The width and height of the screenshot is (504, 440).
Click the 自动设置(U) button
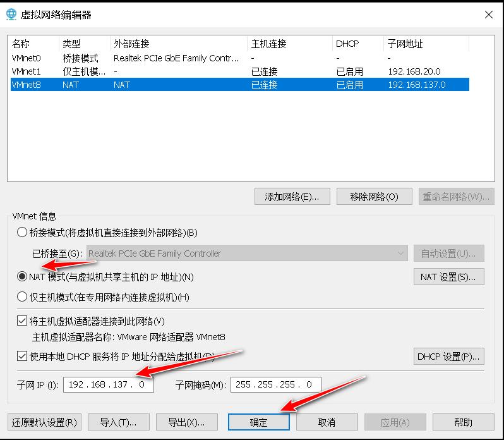click(448, 254)
